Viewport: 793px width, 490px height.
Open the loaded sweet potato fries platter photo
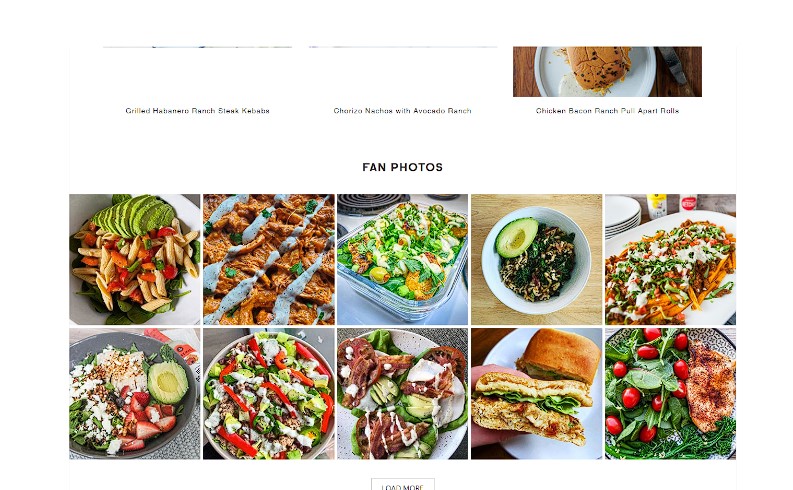coord(671,259)
